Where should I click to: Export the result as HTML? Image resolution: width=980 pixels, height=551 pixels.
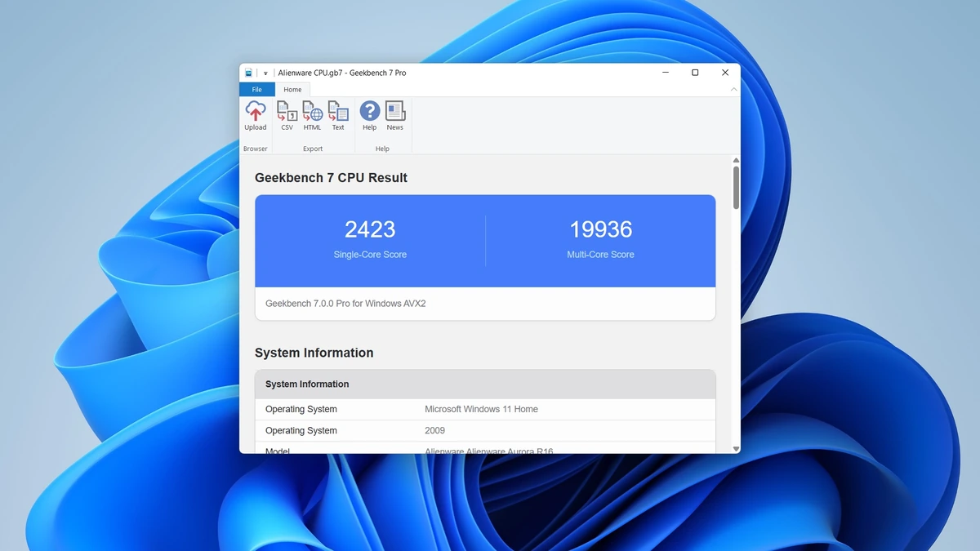[x=312, y=116]
